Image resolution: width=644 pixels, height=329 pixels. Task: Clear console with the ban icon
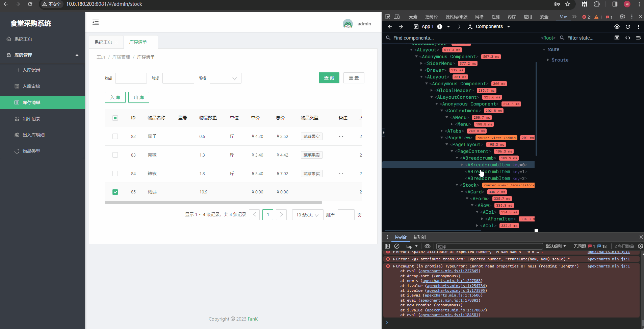tap(397, 246)
